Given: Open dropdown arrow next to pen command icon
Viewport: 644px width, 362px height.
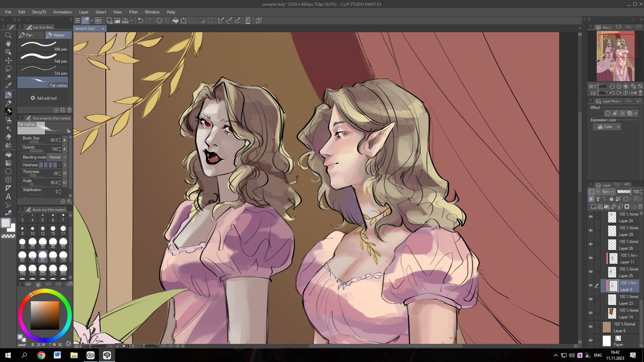Looking at the screenshot, I should pyautogui.click(x=92, y=21).
